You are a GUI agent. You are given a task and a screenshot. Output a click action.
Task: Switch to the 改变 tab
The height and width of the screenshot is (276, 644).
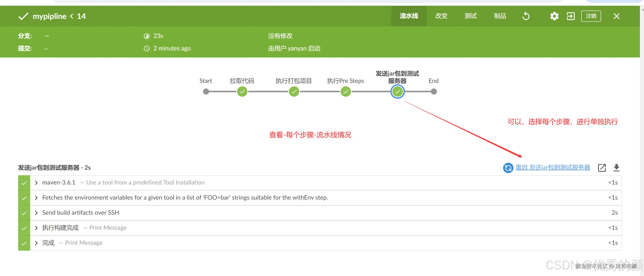[441, 16]
